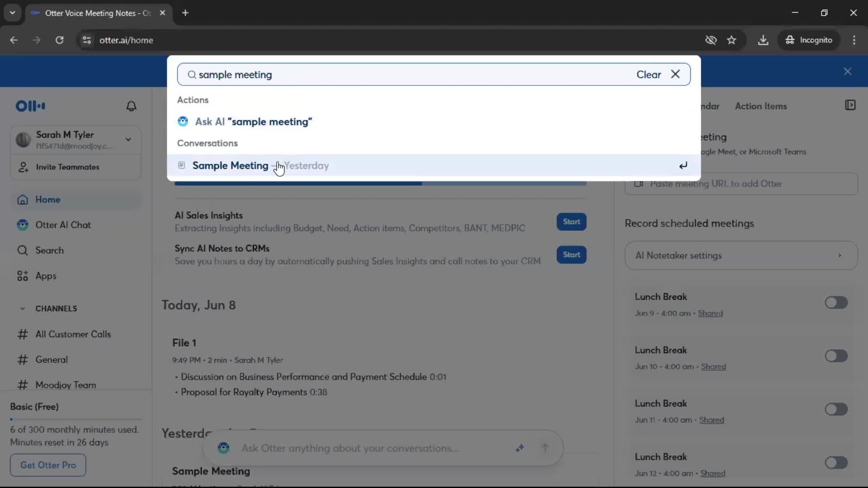Open browser downloads icon
Image resolution: width=868 pixels, height=488 pixels.
[x=763, y=40]
